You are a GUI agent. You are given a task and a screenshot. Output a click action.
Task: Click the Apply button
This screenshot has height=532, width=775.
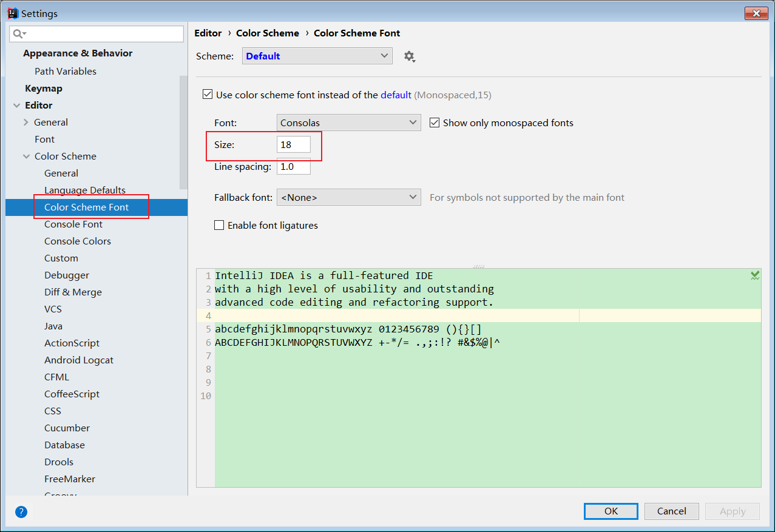733,511
